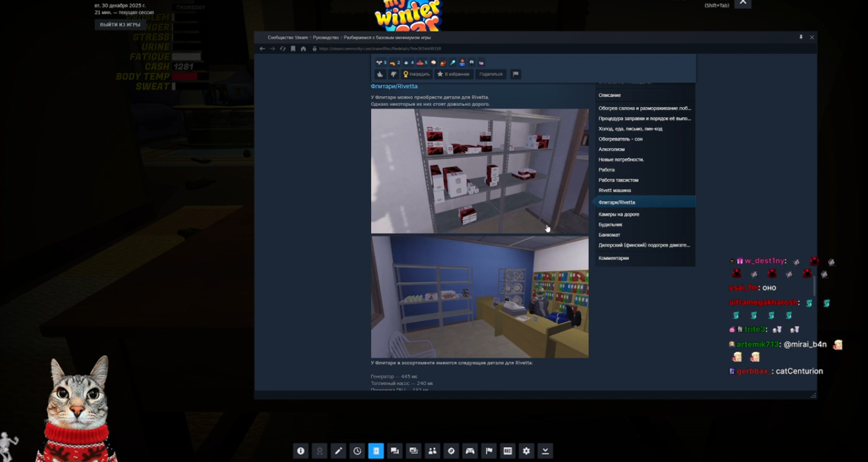Toggle the highlighted guides icon in overlay toolbar
Image resolution: width=868 pixels, height=462 pixels.
(376, 451)
